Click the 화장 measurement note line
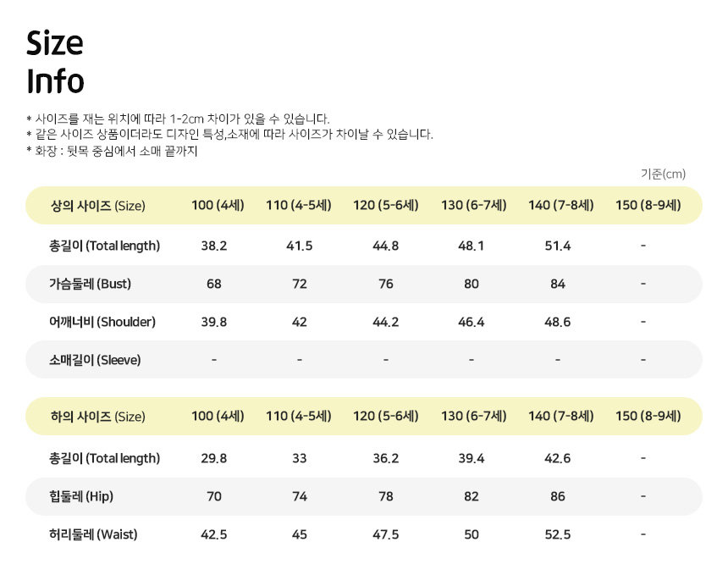This screenshot has width=728, height=575. (x=112, y=151)
